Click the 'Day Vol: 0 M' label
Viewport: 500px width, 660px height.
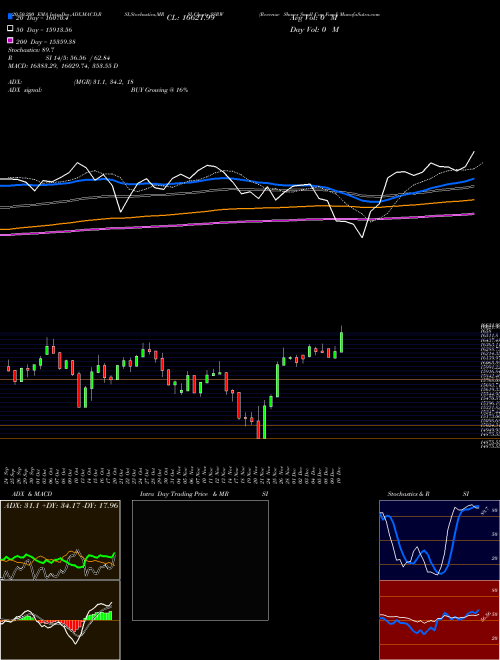click(314, 29)
